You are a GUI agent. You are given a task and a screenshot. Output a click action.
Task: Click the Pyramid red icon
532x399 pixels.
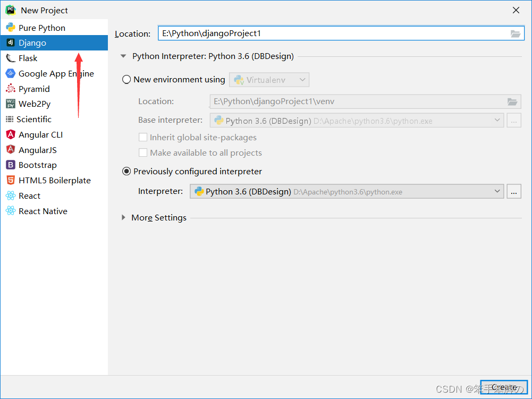pyautogui.click(x=11, y=89)
